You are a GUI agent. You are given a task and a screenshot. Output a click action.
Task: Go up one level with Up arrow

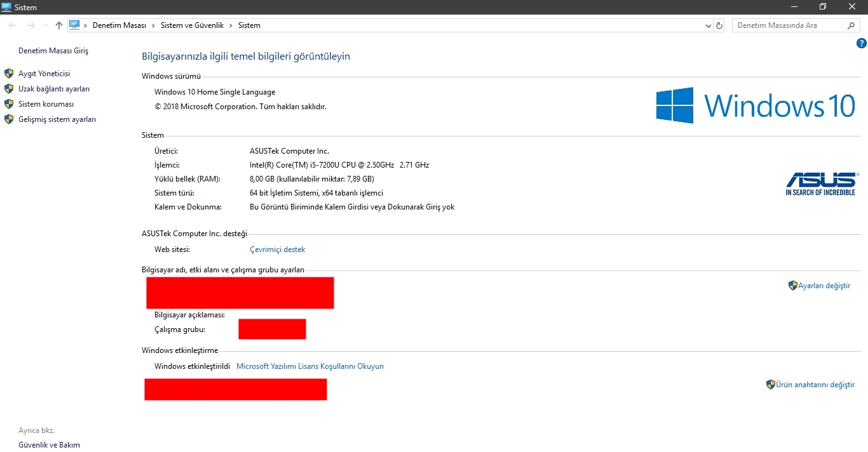tap(59, 25)
